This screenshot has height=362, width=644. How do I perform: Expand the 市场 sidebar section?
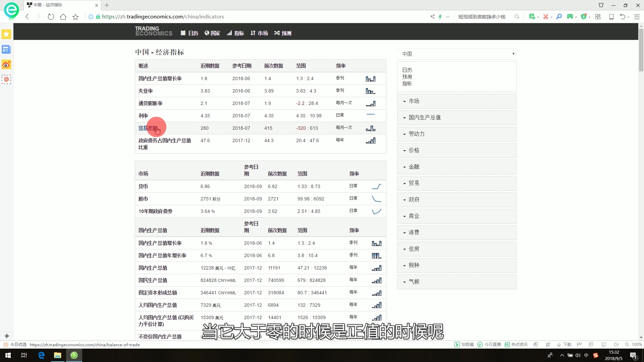457,101
